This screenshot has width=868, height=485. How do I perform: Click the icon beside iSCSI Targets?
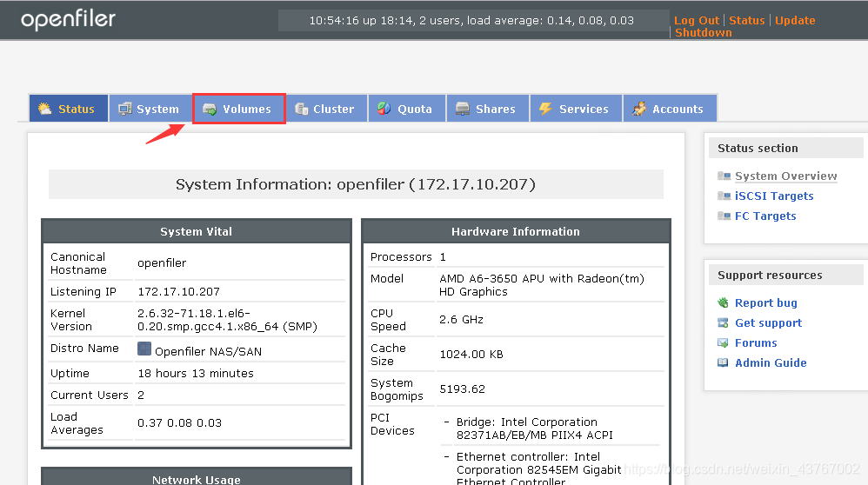click(x=724, y=196)
